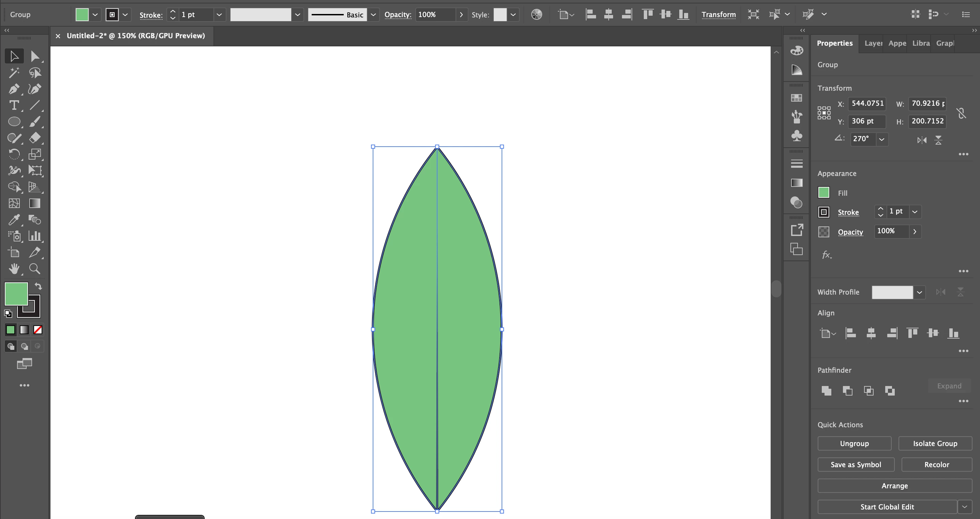
Task: Switch to the Layers panel tab
Action: pyautogui.click(x=873, y=43)
